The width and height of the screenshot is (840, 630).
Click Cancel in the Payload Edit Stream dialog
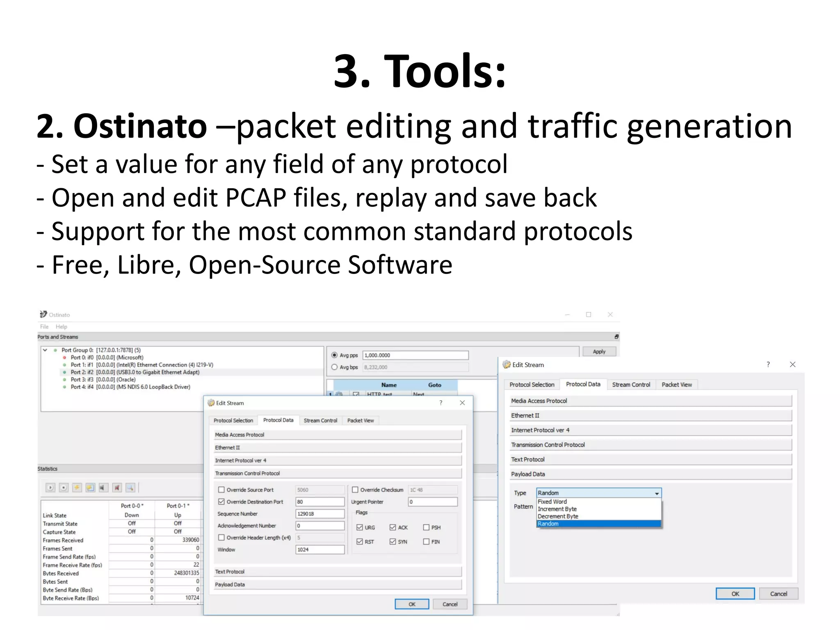778,594
